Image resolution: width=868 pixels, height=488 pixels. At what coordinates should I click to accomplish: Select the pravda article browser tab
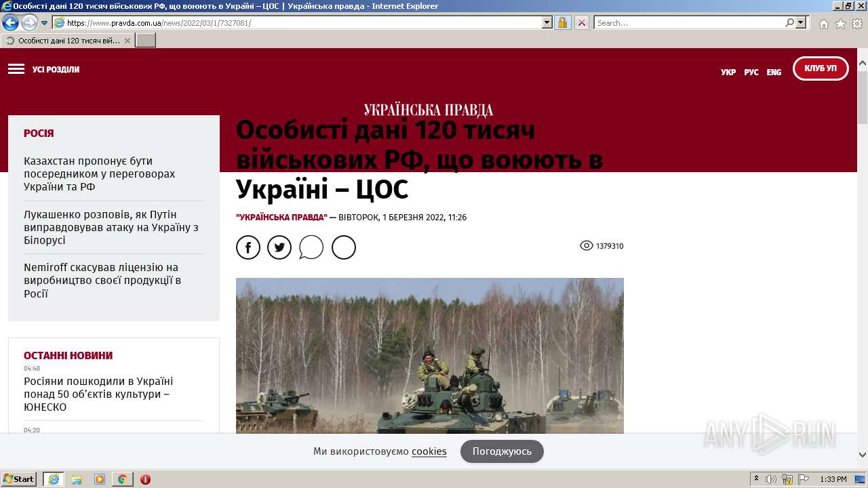point(67,41)
